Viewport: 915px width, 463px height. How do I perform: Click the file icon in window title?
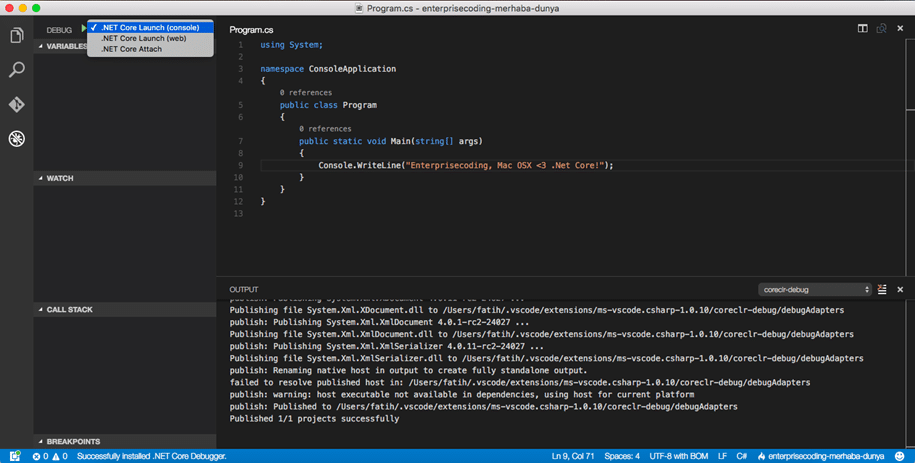pyautogui.click(x=359, y=8)
